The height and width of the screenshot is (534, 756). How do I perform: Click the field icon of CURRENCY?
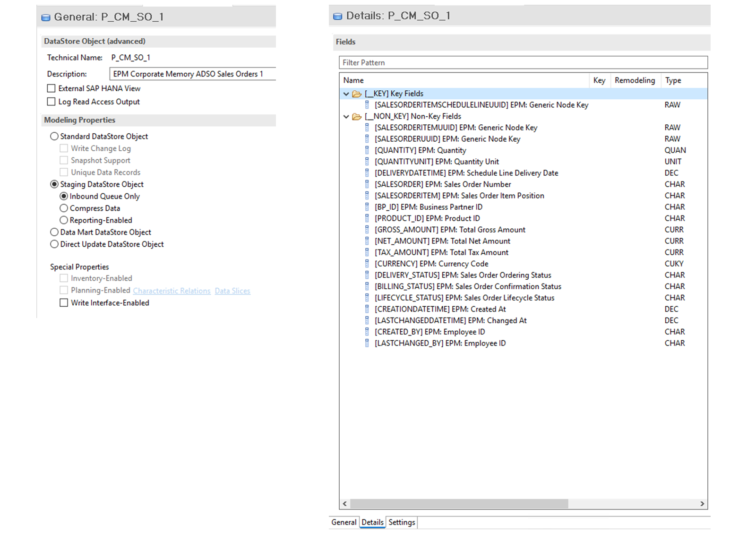(x=367, y=264)
